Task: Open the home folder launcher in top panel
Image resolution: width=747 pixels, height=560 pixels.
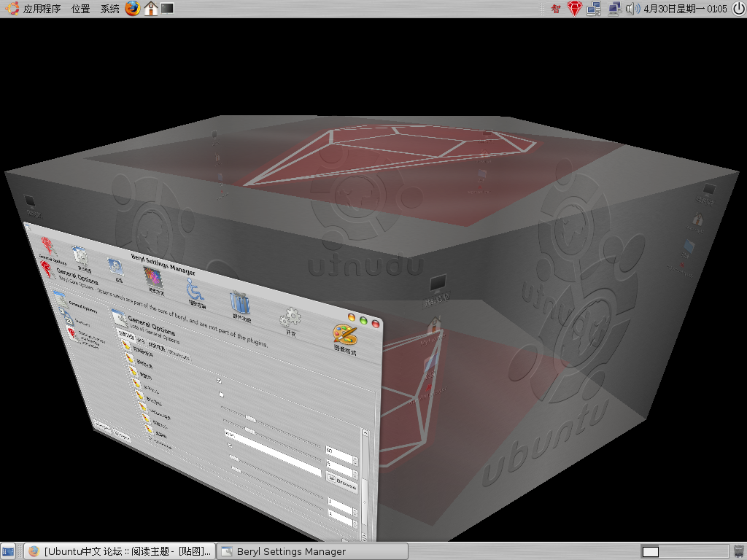Action: 150,9
